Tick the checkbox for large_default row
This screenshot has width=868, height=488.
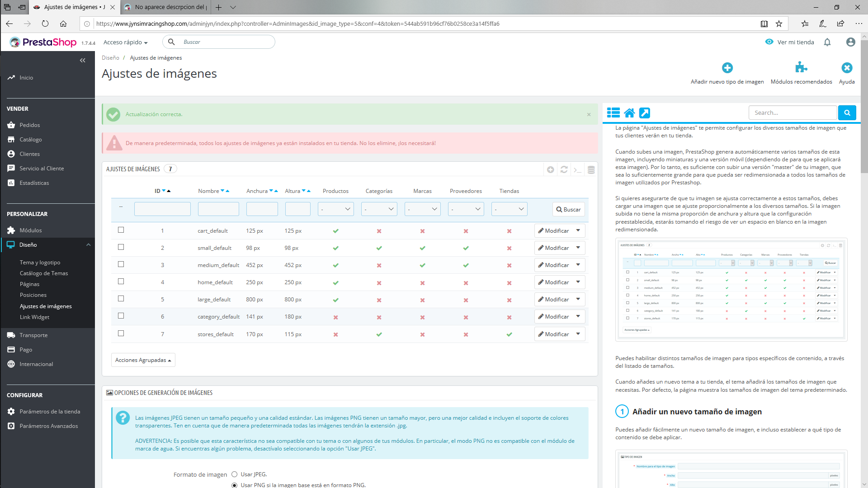[121, 299]
